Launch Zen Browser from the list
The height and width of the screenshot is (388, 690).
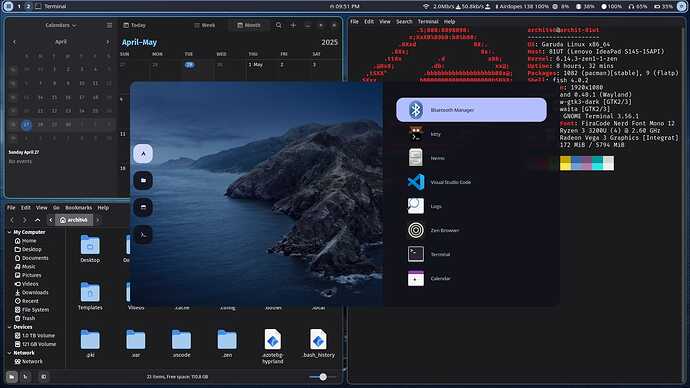(x=471, y=230)
